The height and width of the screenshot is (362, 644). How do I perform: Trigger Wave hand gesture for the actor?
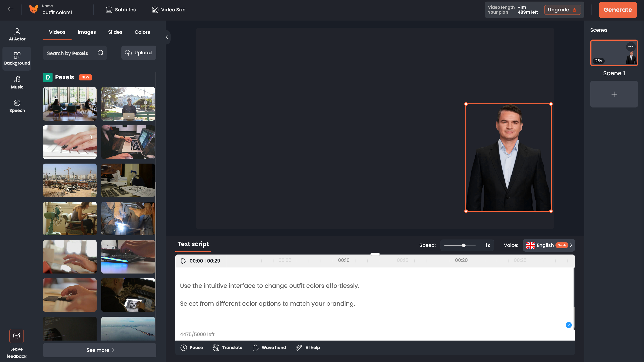[x=269, y=347]
